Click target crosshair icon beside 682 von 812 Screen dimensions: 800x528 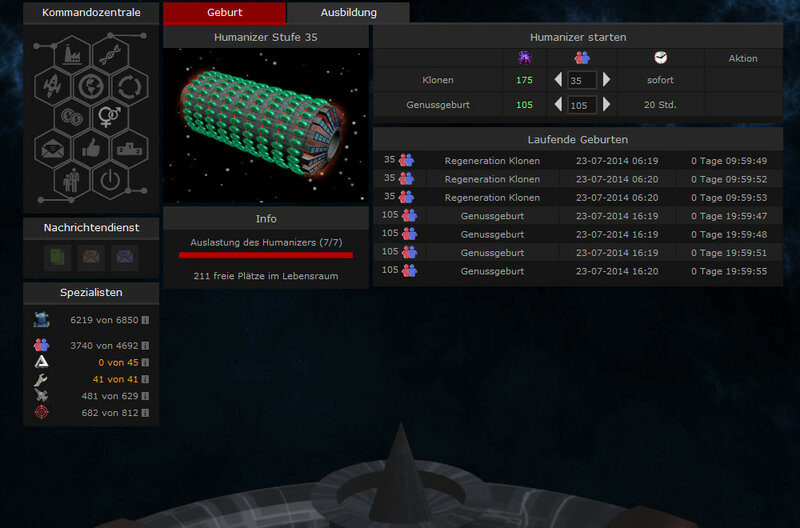[x=41, y=412]
